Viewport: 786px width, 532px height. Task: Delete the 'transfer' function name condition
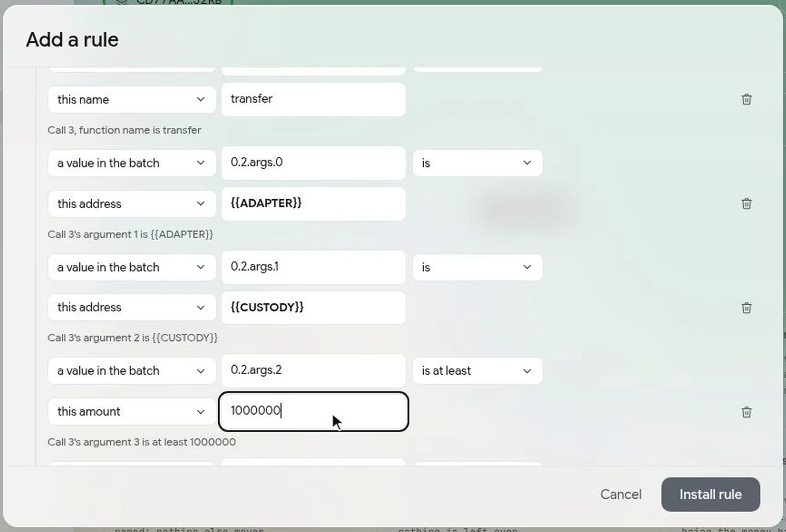(746, 100)
